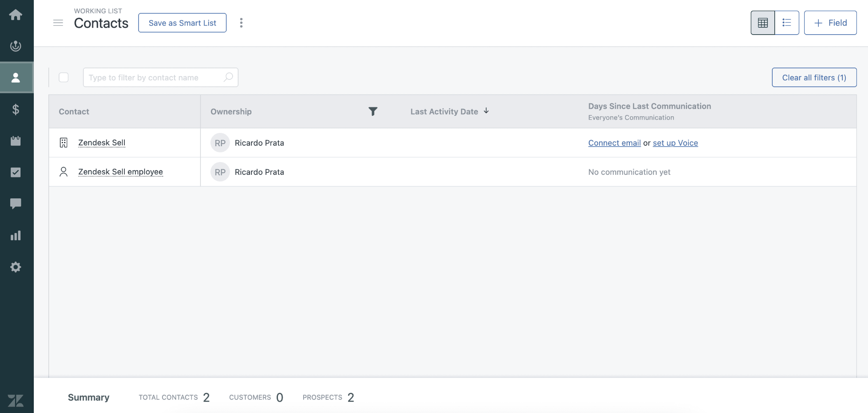The width and height of the screenshot is (868, 413).
Task: Open the three-dot more options menu
Action: 241,23
